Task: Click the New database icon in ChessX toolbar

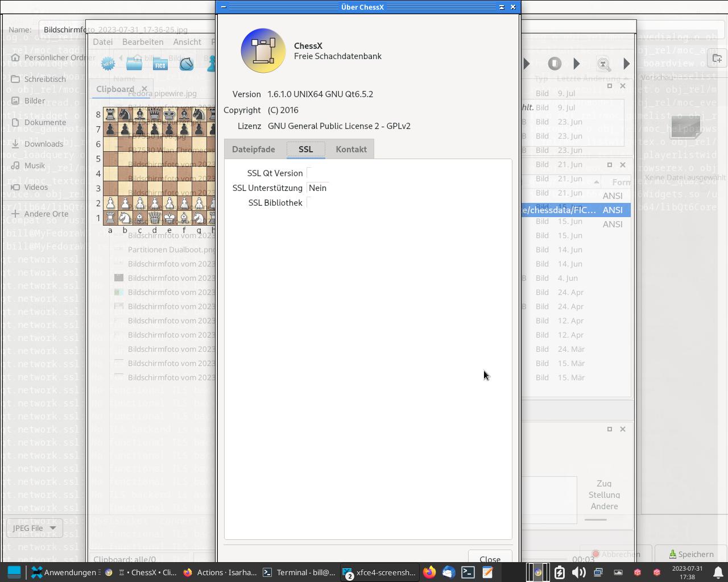Action: (x=108, y=64)
